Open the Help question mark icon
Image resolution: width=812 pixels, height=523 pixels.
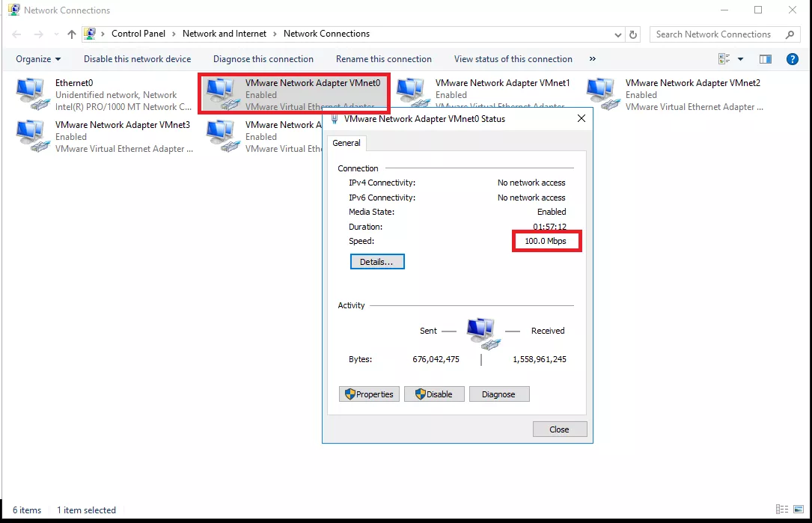click(792, 59)
